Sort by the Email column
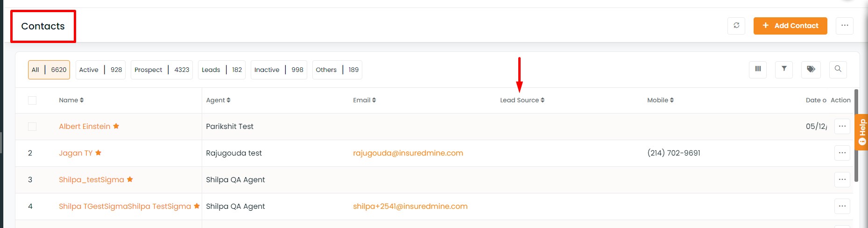This screenshot has width=868, height=228. pyautogui.click(x=364, y=100)
